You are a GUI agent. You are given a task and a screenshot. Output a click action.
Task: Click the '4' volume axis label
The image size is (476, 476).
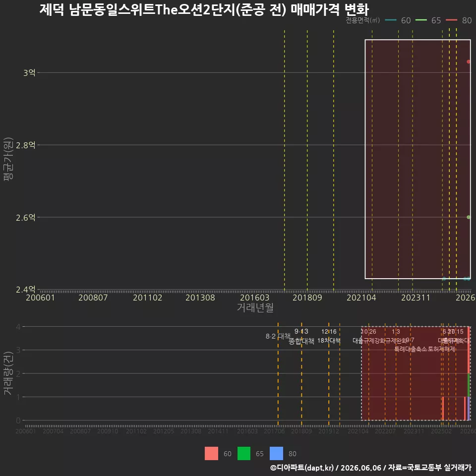(18, 327)
